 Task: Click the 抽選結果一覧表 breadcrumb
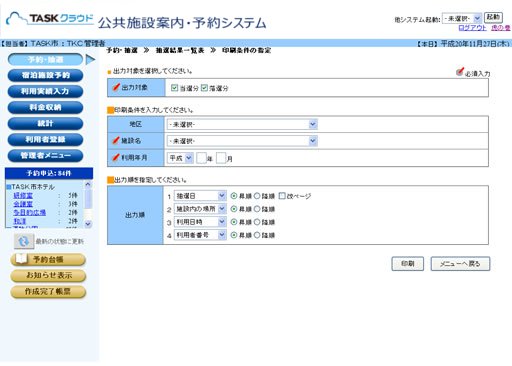180,50
